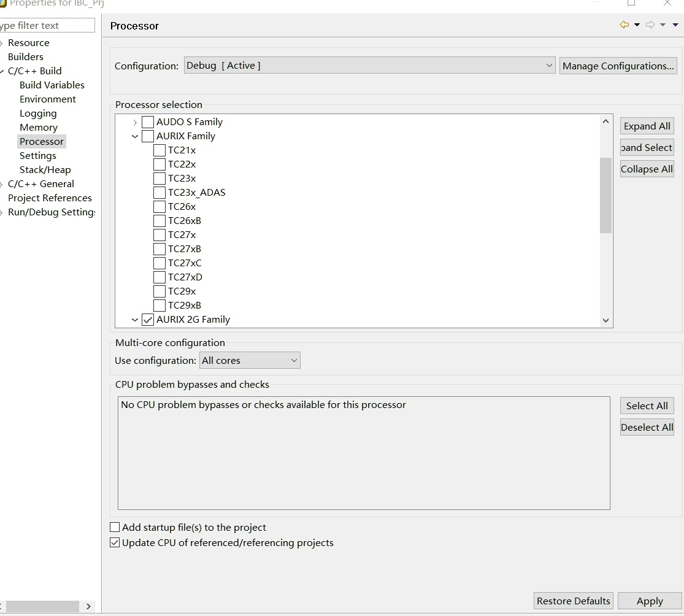Click the TC27xC processor label

tap(185, 263)
